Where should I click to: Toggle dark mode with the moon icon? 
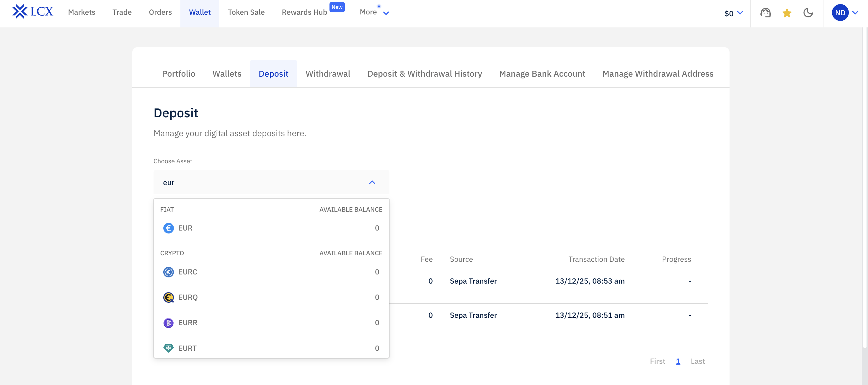pos(808,13)
